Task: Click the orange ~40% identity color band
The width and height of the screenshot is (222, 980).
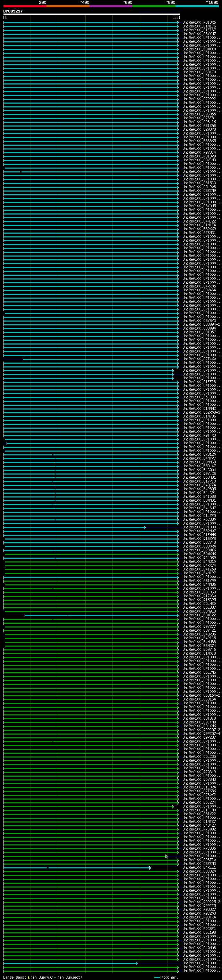Action: 68,6
